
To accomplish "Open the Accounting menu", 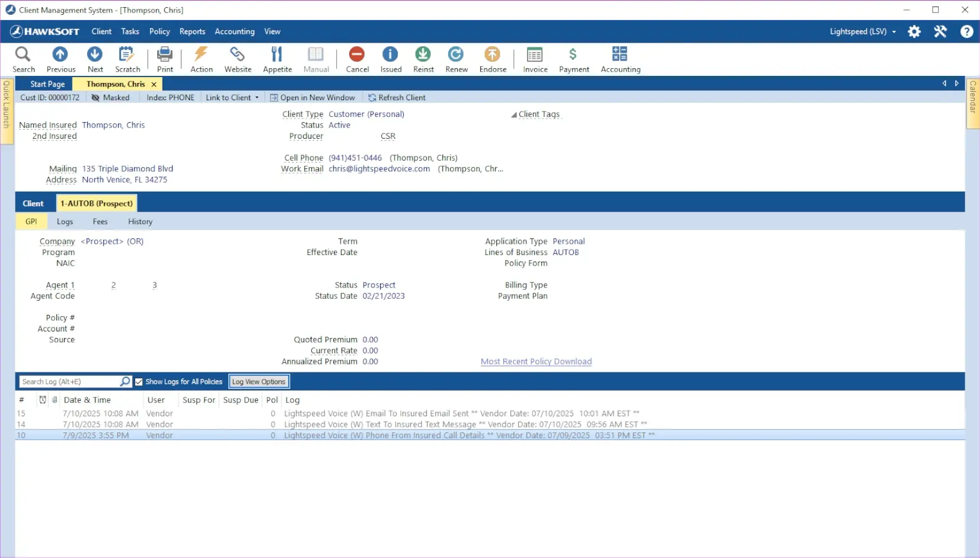I will click(x=234, y=31).
